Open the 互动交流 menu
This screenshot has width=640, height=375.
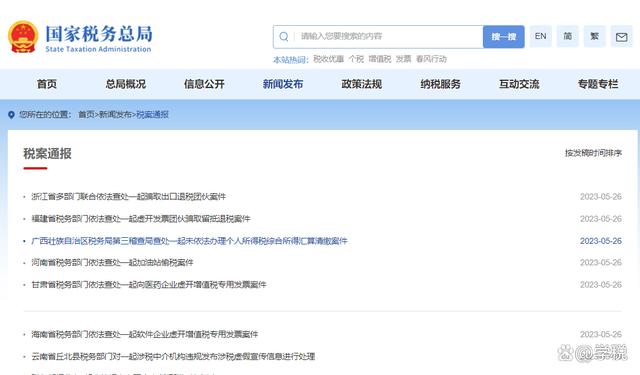pos(519,84)
